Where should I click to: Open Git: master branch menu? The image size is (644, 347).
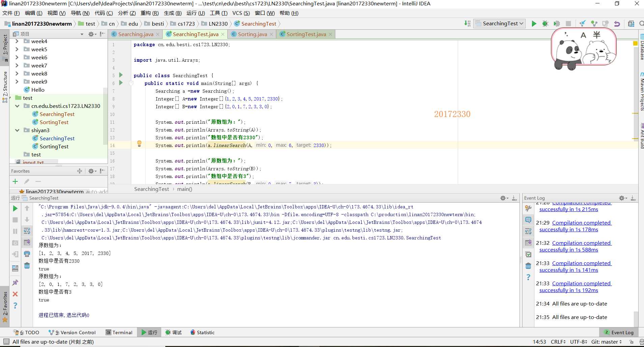coord(607,342)
